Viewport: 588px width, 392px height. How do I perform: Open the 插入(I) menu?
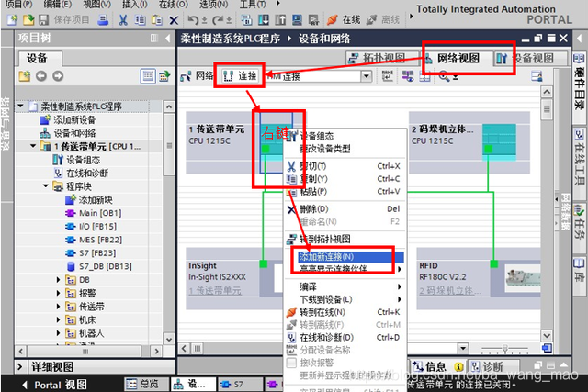coord(135,4)
